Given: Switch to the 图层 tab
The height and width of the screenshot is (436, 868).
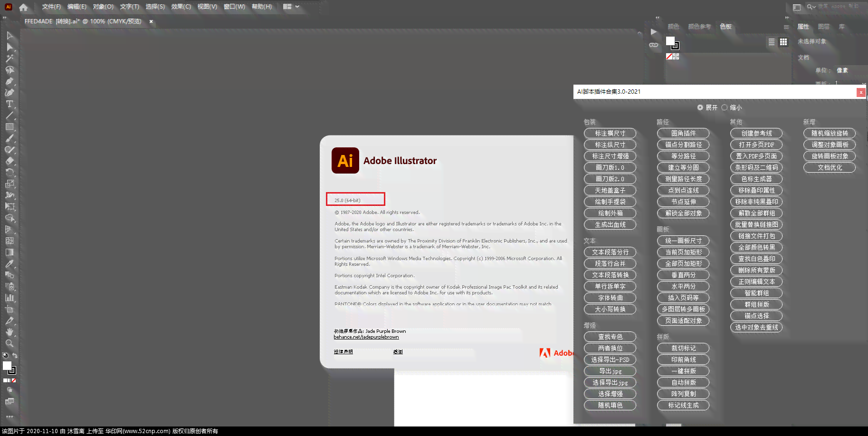Looking at the screenshot, I should 824,27.
